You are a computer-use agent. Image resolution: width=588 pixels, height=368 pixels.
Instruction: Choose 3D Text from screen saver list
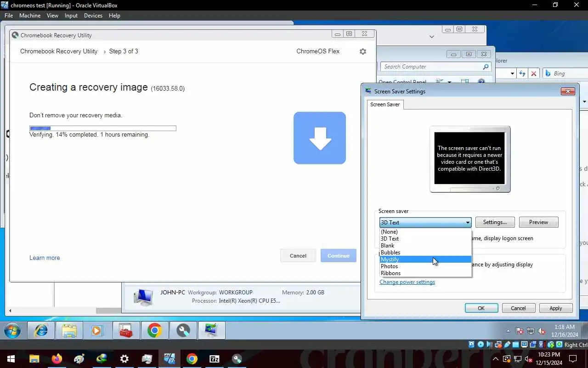pos(425,239)
